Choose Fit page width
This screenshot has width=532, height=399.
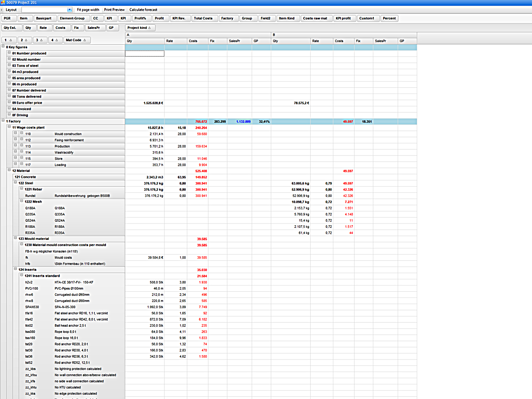tap(88, 10)
